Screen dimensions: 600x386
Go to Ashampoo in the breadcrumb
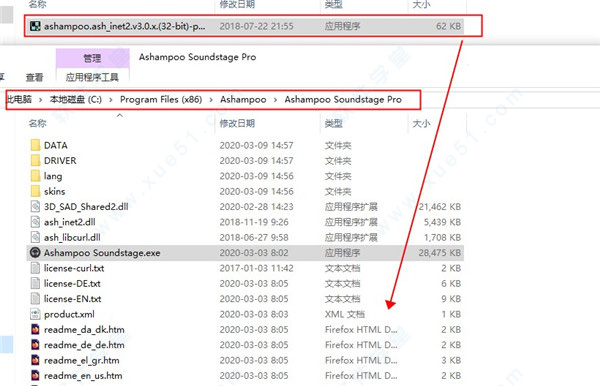click(243, 99)
